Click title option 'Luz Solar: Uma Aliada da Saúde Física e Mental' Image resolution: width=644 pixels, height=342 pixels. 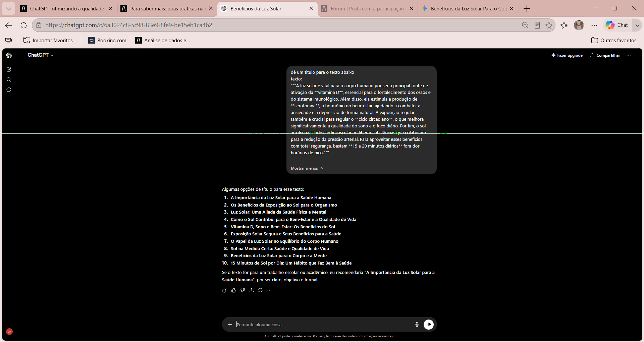click(x=278, y=212)
